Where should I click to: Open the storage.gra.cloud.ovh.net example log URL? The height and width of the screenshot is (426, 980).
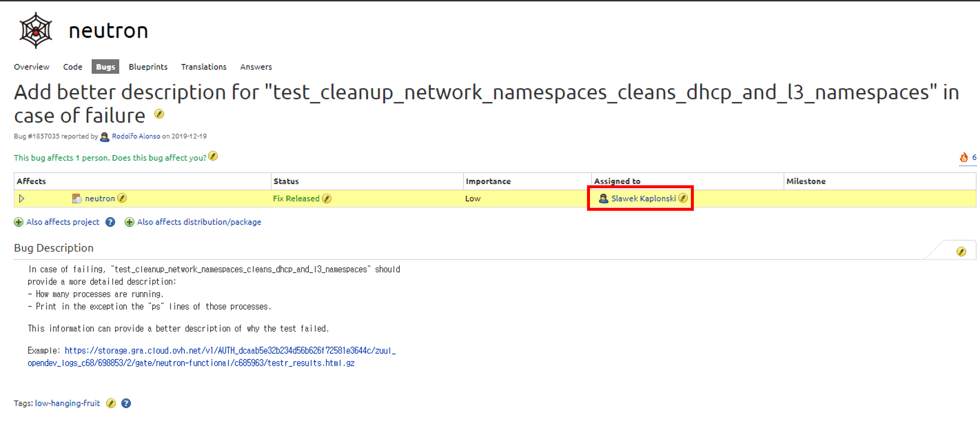[x=212, y=357]
